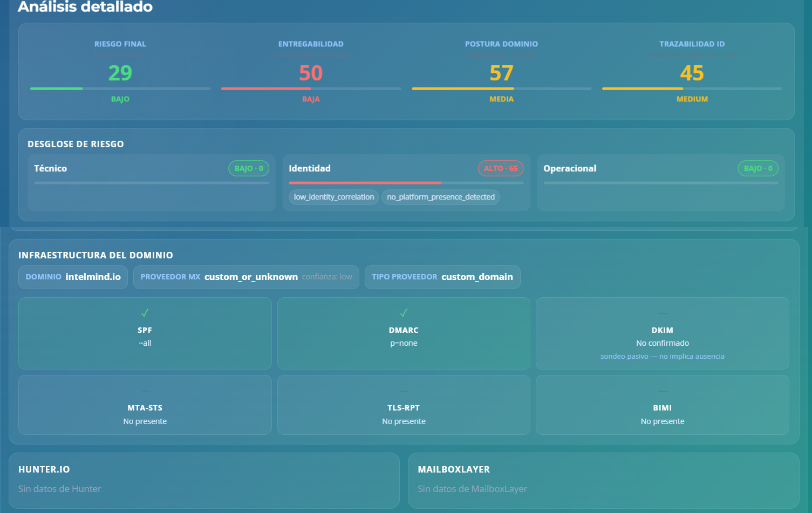Select the ALTO 65 badge on Identidad
812x513 pixels.
click(x=501, y=168)
